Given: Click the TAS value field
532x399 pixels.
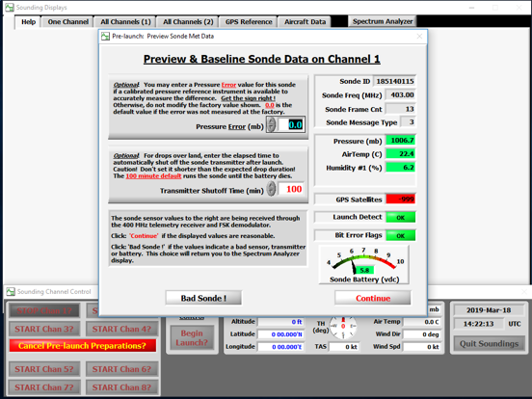Looking at the screenshot, I should 344,347.
